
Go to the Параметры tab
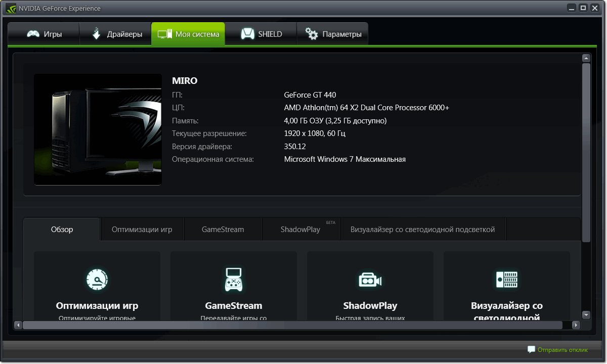point(332,34)
